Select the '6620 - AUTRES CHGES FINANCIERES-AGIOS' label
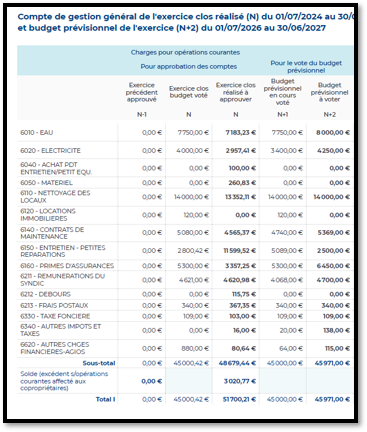367x432 pixels. tap(55, 348)
